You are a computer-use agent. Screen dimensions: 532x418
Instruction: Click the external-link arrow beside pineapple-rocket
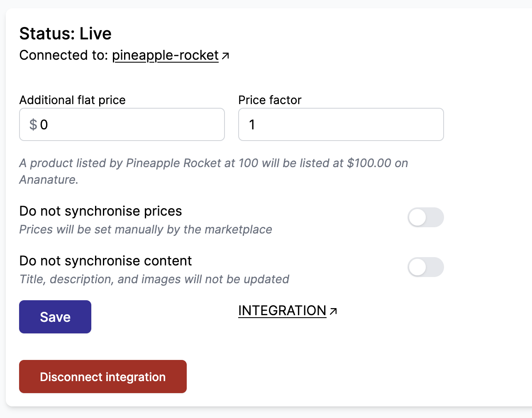[x=226, y=54]
